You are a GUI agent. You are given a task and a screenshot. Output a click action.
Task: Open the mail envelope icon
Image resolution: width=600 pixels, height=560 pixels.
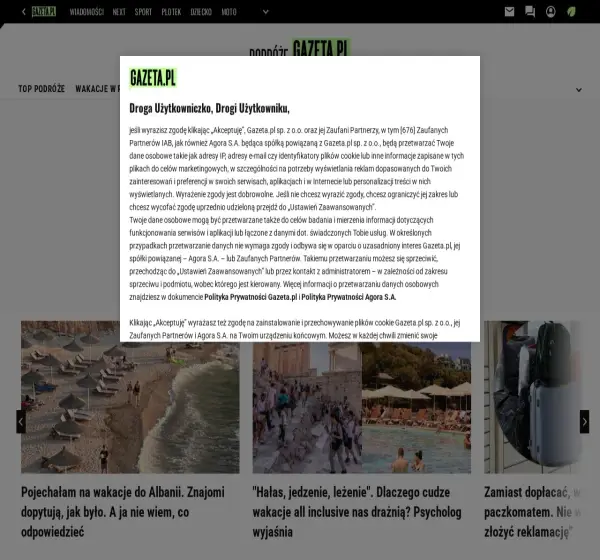point(509,12)
